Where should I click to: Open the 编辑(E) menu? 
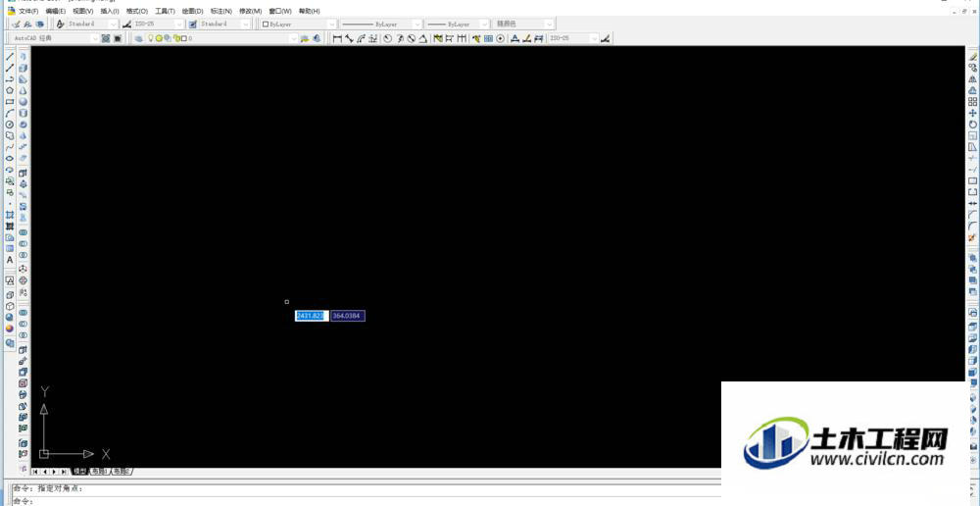(56, 11)
